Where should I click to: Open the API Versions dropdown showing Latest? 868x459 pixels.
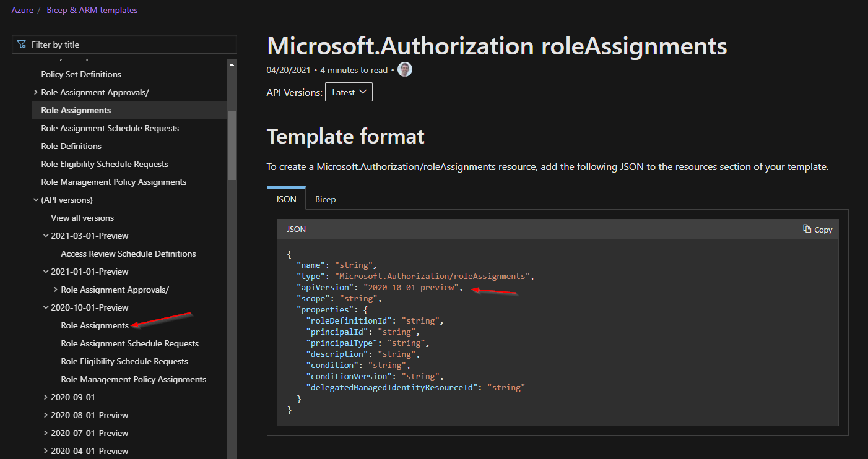(349, 91)
